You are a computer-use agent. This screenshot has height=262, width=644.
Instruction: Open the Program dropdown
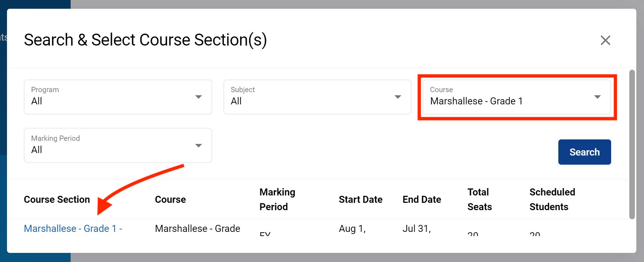point(118,97)
